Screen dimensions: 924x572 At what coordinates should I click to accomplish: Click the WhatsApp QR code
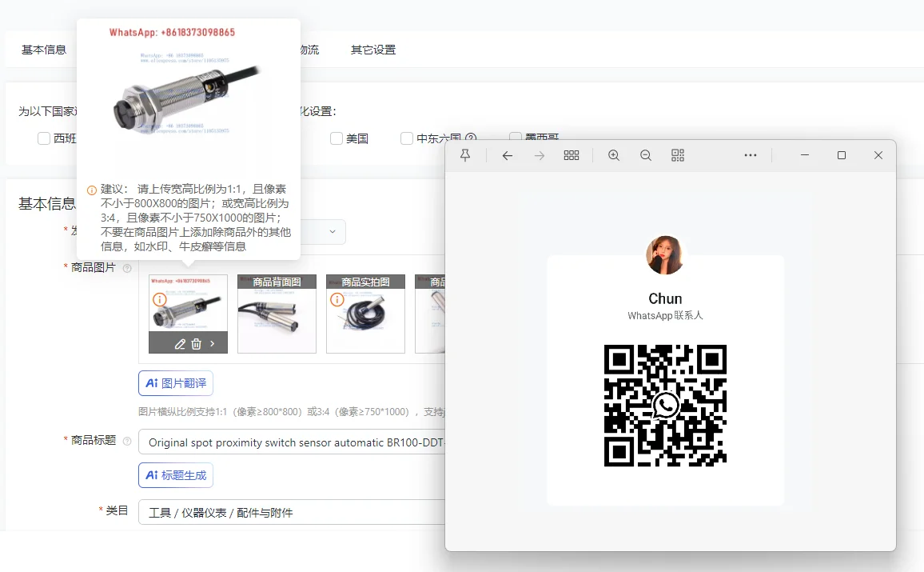(x=665, y=406)
